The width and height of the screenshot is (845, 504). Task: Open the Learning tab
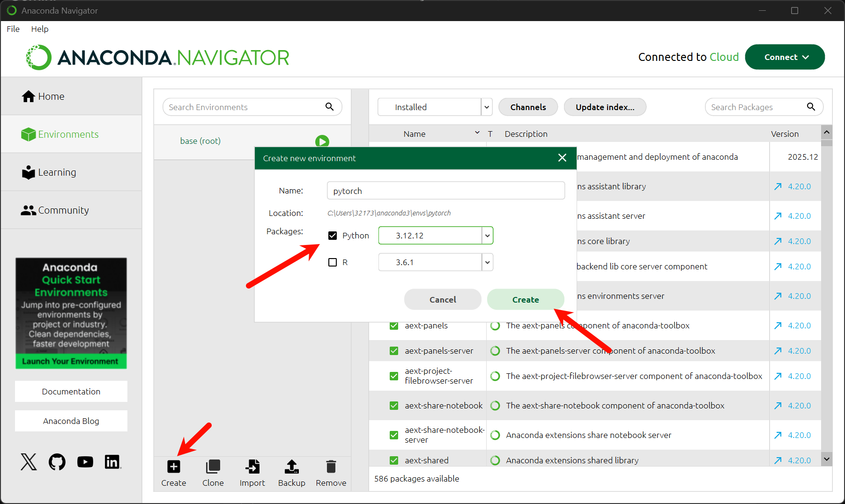point(71,172)
